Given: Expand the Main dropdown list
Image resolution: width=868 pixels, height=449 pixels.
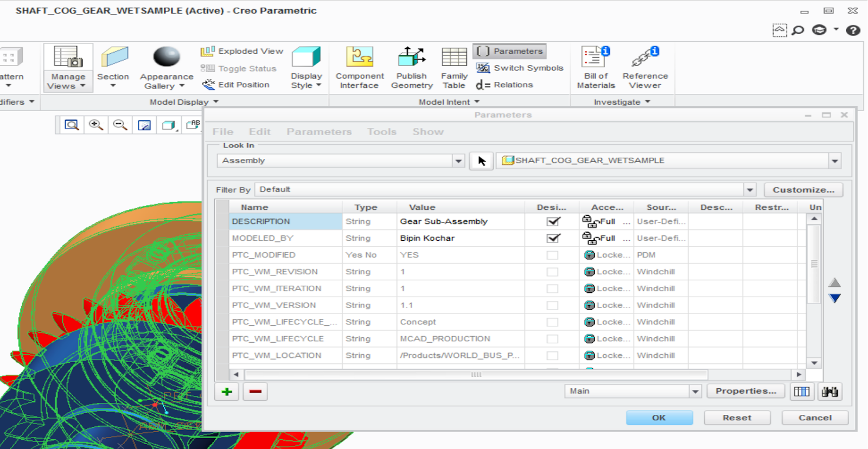Looking at the screenshot, I should pos(695,392).
